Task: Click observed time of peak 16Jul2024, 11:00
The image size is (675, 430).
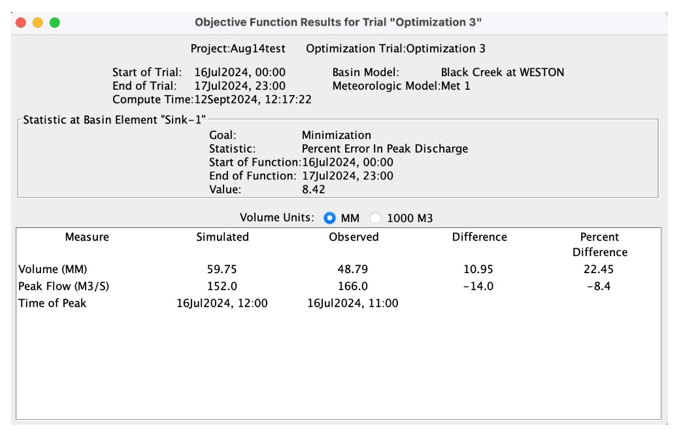Action: tap(353, 303)
